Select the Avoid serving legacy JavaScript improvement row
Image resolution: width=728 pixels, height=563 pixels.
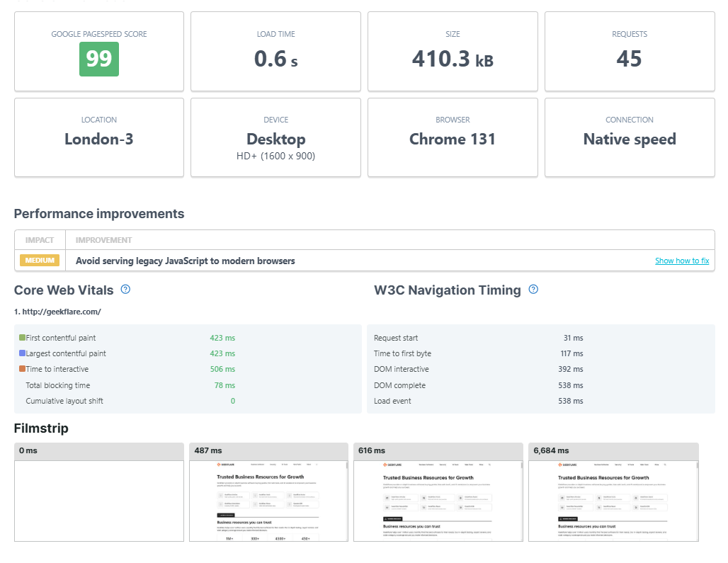pyautogui.click(x=365, y=261)
